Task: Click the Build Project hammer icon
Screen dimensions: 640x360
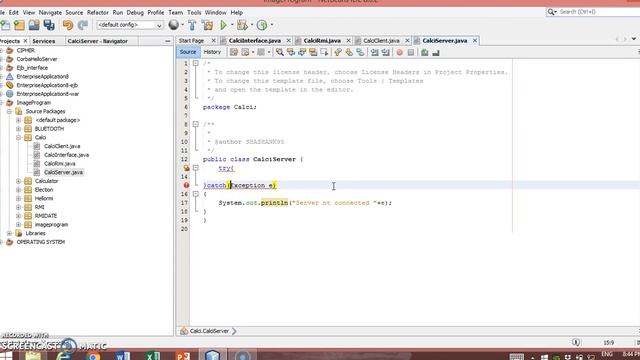Action: pos(192,25)
